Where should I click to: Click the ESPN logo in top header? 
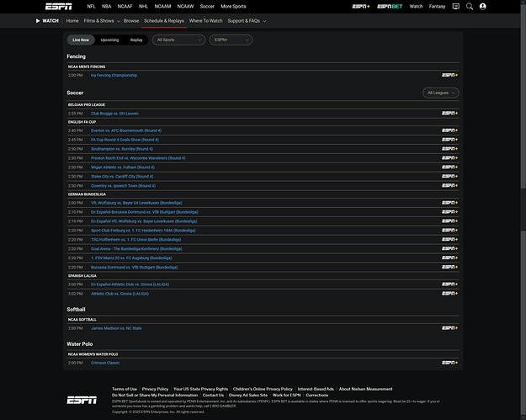(x=59, y=6)
